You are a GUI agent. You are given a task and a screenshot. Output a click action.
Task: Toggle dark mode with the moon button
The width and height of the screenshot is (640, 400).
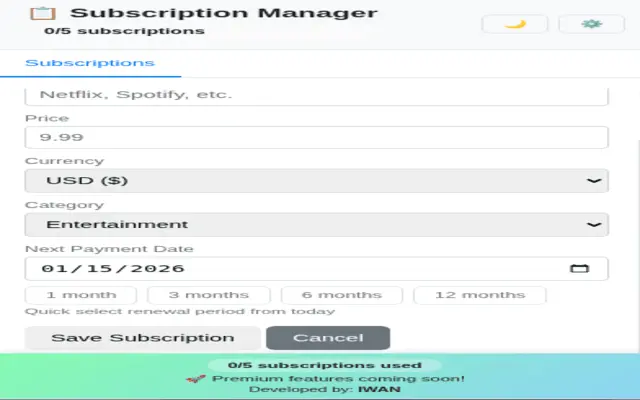point(515,24)
